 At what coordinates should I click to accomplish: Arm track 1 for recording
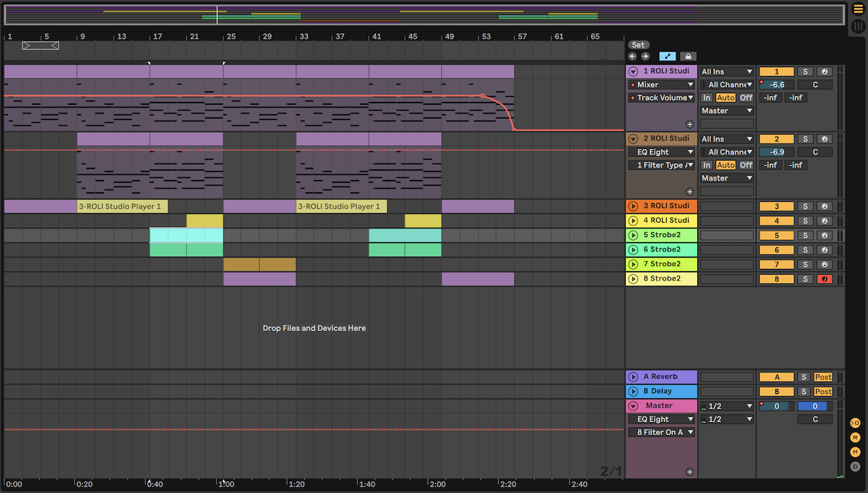point(824,72)
